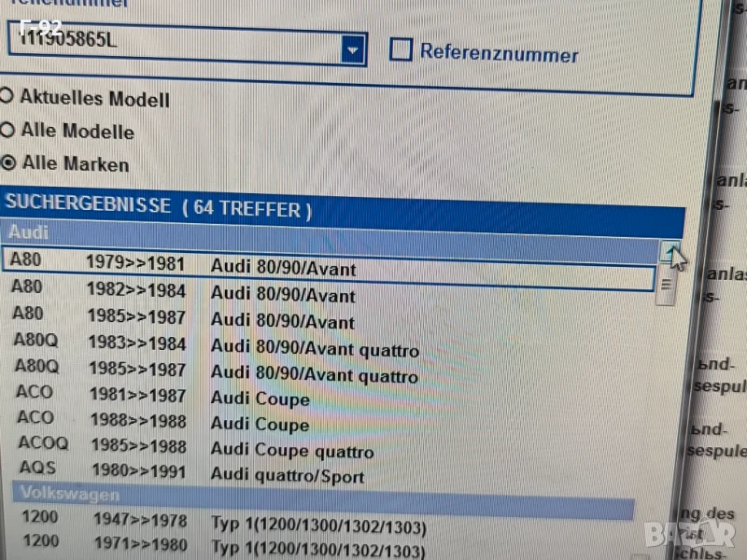Open the part number dropdown arrow

tap(352, 49)
